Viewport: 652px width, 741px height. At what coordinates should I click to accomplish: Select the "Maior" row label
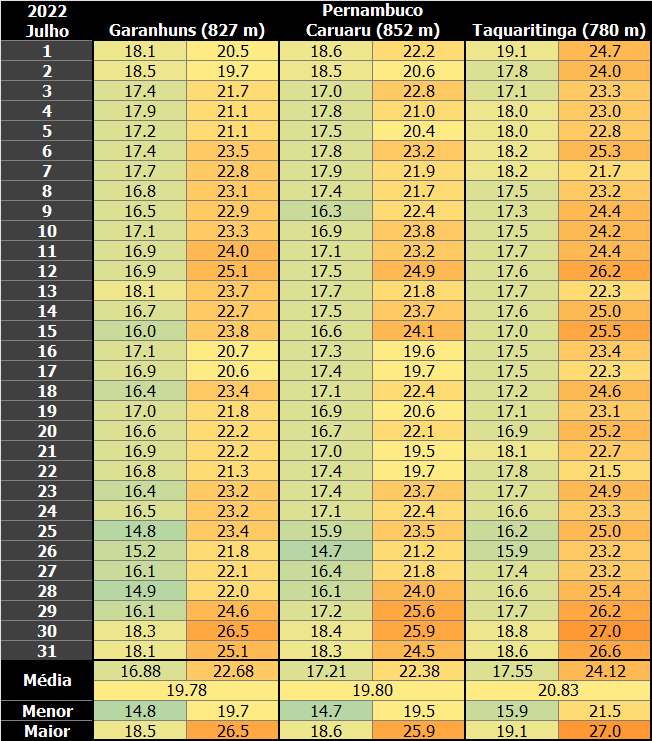[x=47, y=731]
